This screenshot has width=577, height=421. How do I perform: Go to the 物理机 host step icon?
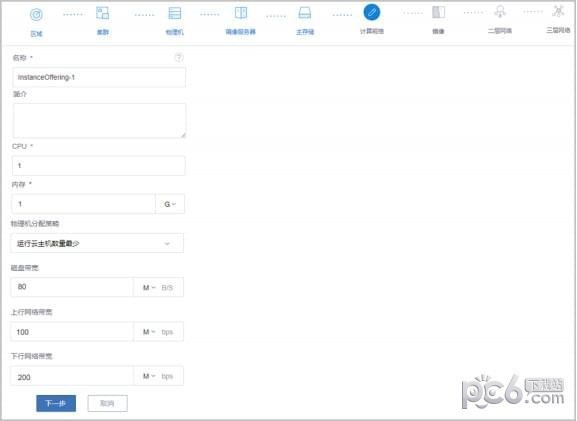[174, 13]
